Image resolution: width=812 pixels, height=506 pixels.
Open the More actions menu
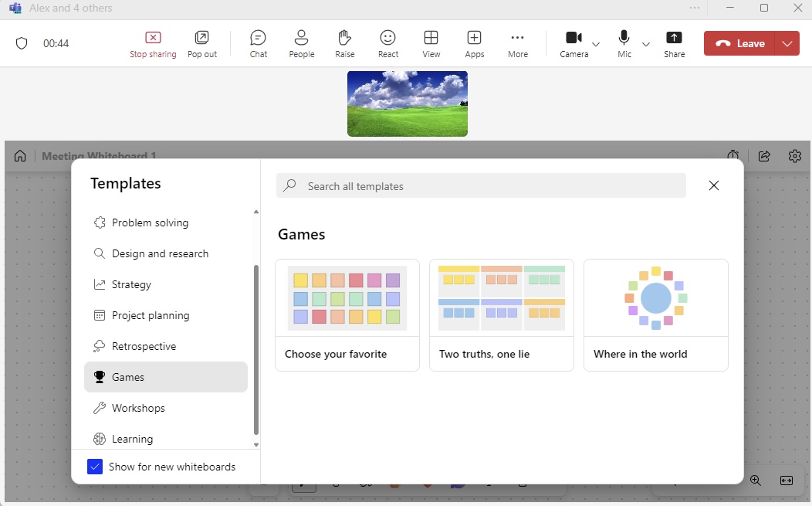tap(517, 43)
